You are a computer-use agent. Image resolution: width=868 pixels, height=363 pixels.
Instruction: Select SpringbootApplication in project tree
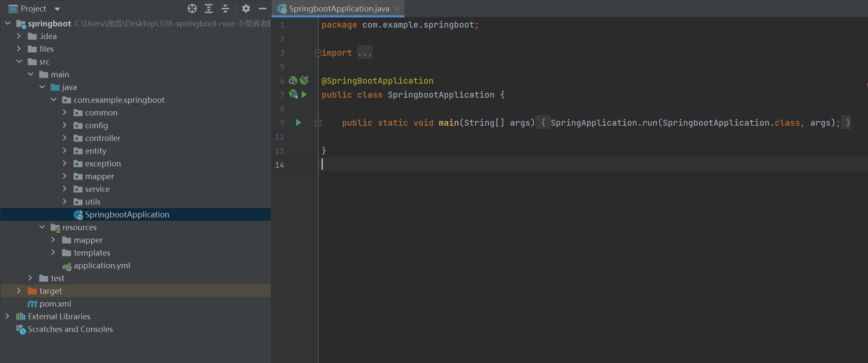click(x=135, y=214)
